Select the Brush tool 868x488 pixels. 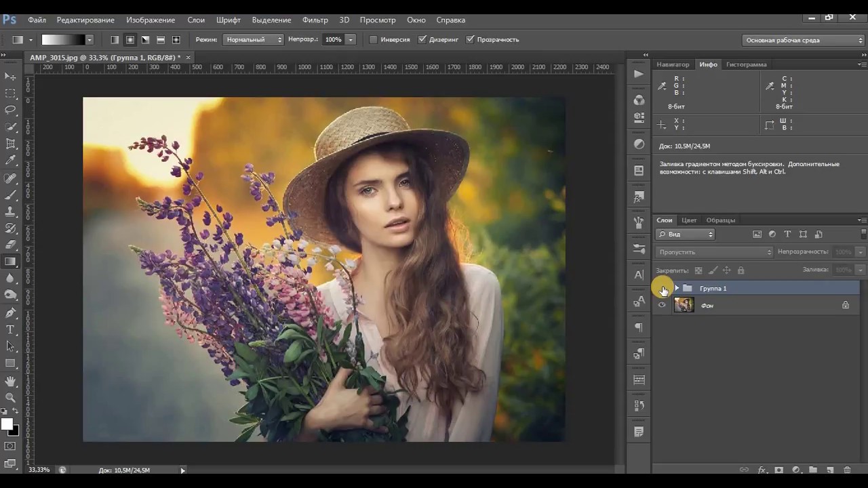[10, 195]
